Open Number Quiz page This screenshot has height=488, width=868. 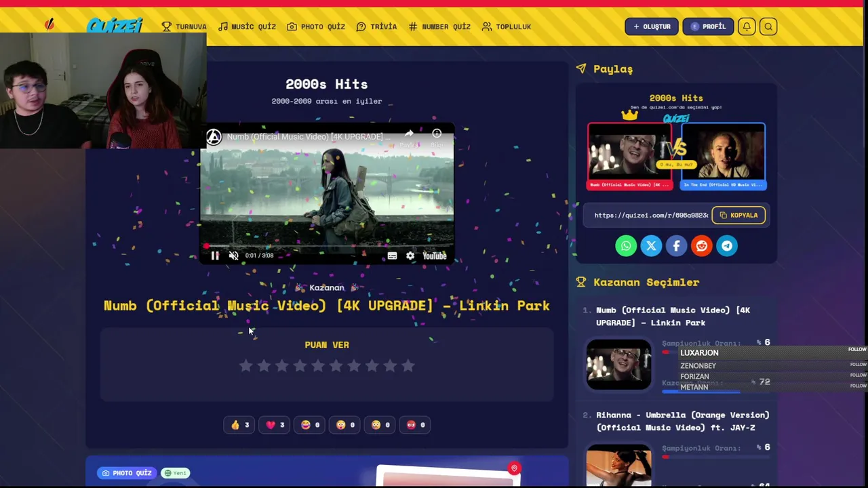tap(439, 26)
